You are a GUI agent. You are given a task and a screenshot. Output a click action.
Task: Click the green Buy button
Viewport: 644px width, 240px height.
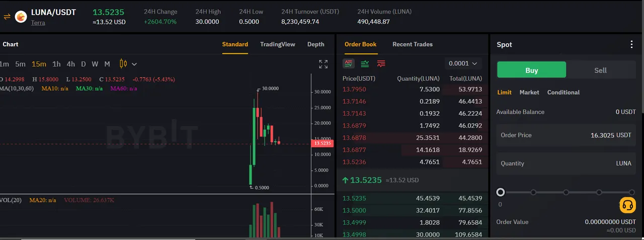pyautogui.click(x=532, y=70)
